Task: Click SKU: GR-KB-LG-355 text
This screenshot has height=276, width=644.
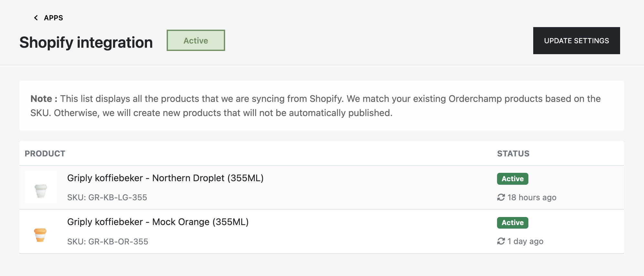Action: [107, 197]
